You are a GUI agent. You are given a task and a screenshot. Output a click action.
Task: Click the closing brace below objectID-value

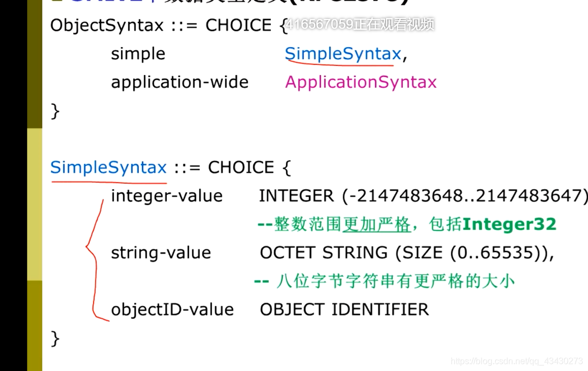coord(55,339)
